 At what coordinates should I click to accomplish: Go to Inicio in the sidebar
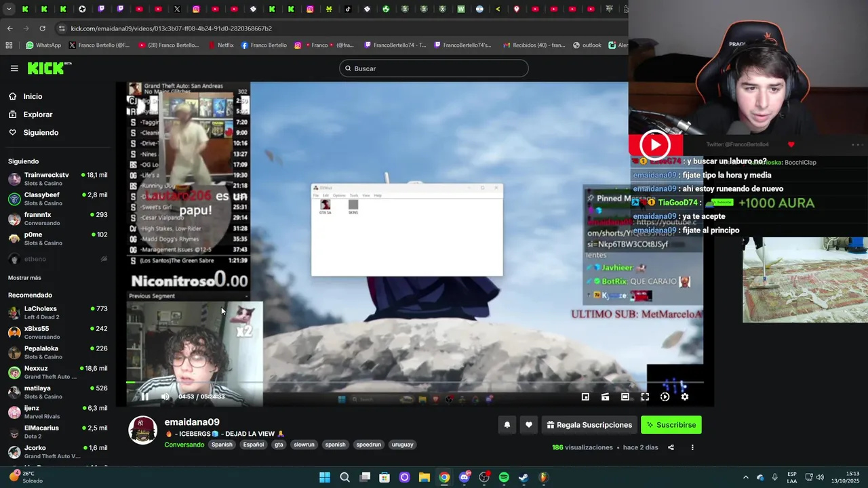point(33,96)
